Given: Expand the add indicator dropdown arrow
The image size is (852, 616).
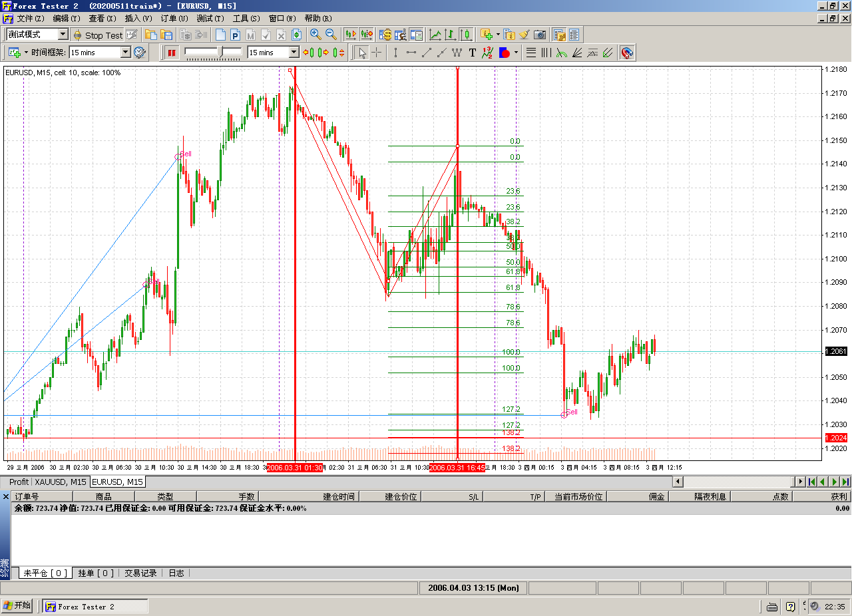Looking at the screenshot, I should [497, 35].
